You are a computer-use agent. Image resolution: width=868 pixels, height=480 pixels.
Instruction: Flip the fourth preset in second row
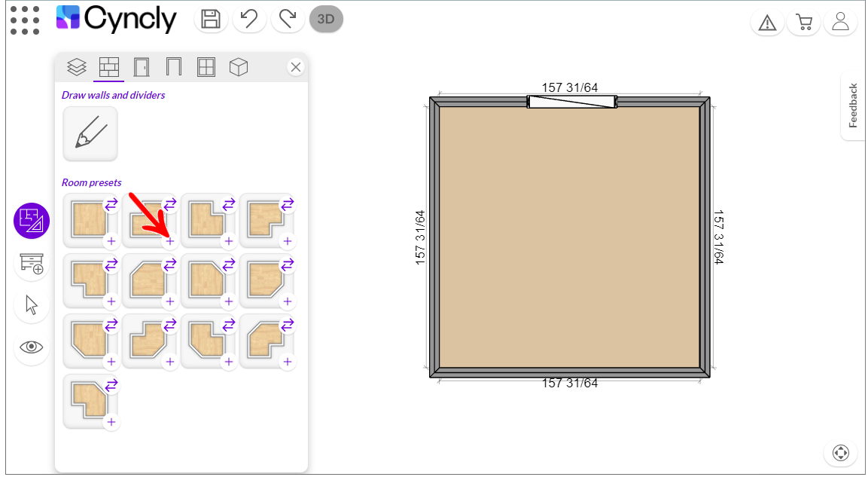point(288,265)
